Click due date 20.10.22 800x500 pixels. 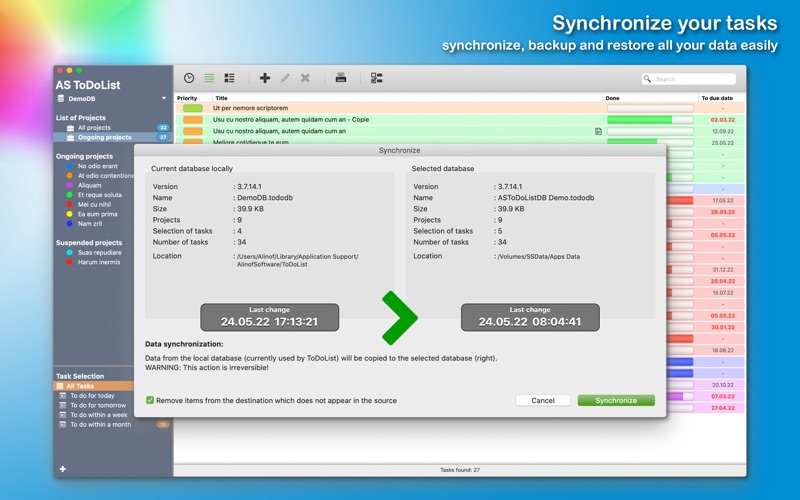point(722,385)
